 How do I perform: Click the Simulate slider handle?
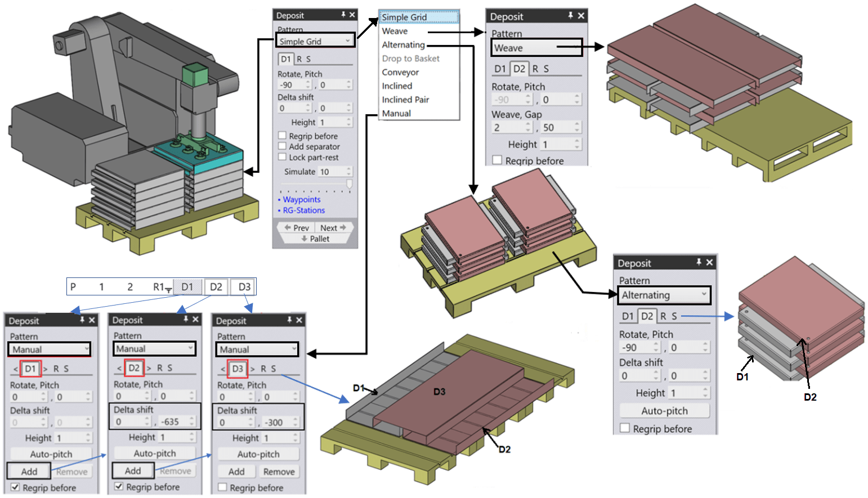click(349, 184)
